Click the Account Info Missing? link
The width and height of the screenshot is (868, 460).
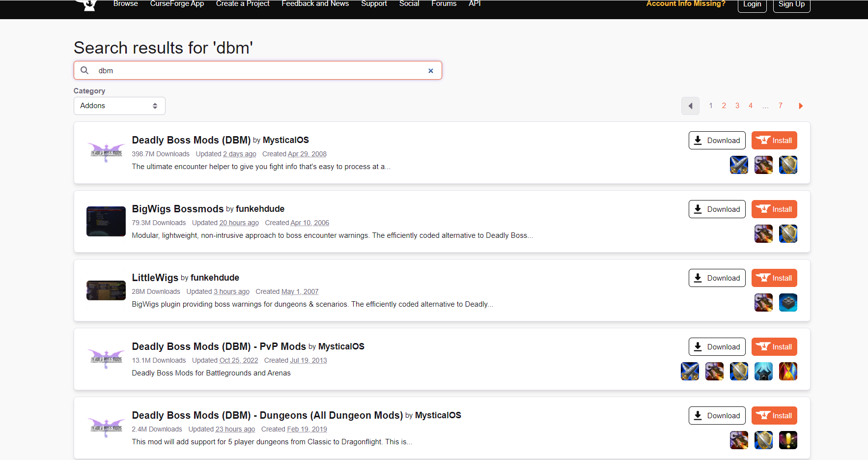[686, 4]
